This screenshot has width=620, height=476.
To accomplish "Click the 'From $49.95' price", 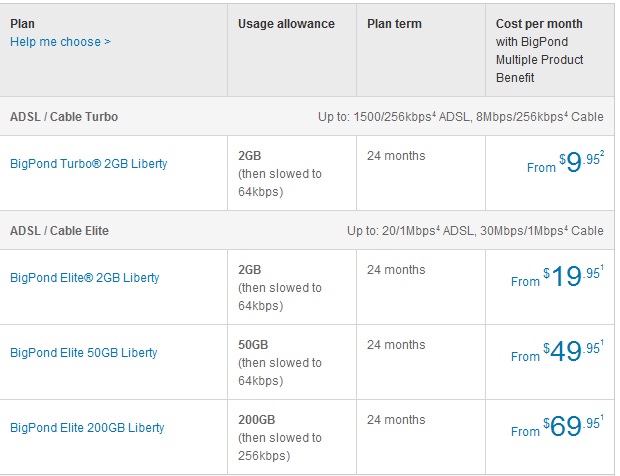I will click(558, 351).
